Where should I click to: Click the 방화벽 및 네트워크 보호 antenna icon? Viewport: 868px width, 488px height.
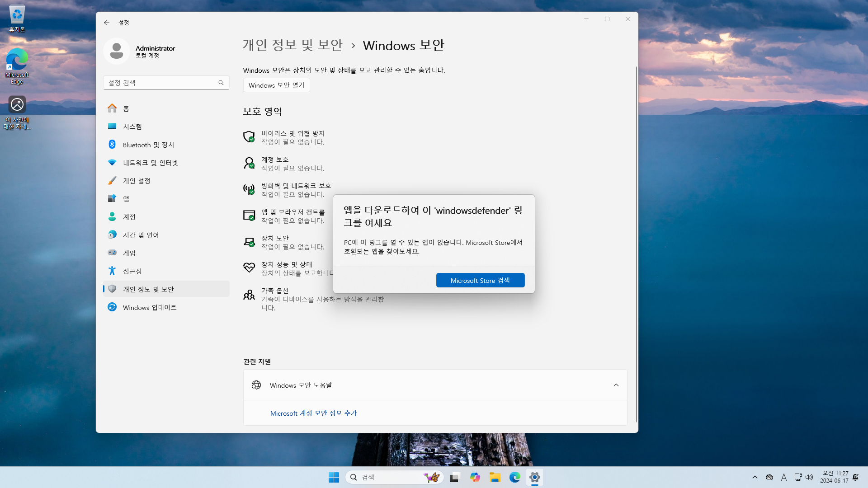coord(249,189)
